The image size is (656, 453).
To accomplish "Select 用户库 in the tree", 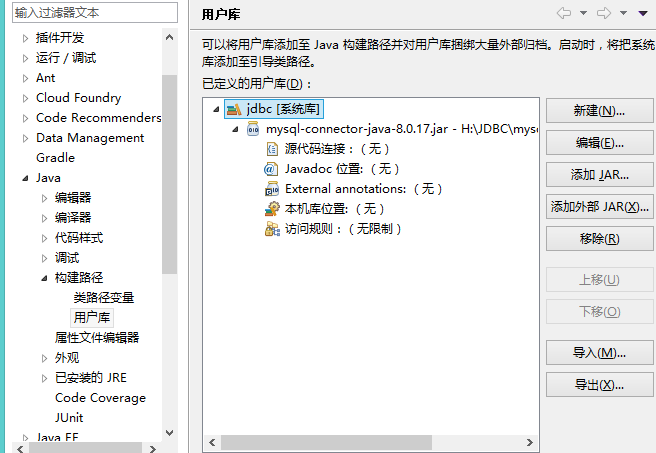I will (x=92, y=317).
